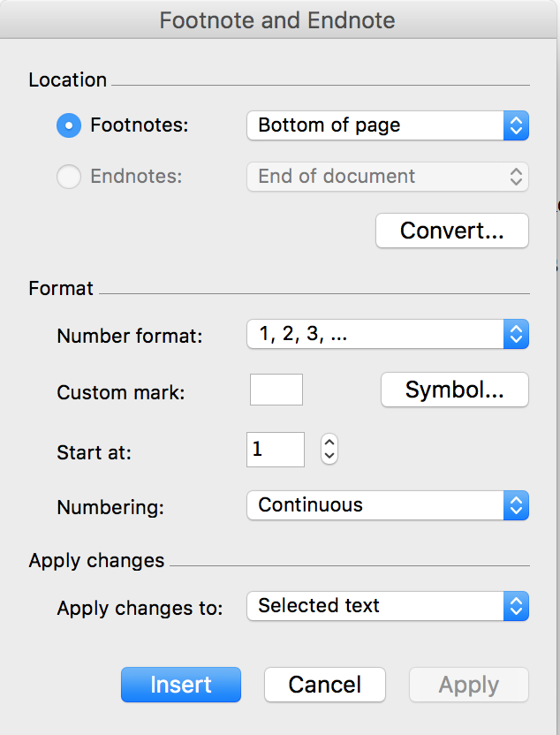This screenshot has height=735, width=560.
Task: Click the Convert... button
Action: click(x=451, y=231)
